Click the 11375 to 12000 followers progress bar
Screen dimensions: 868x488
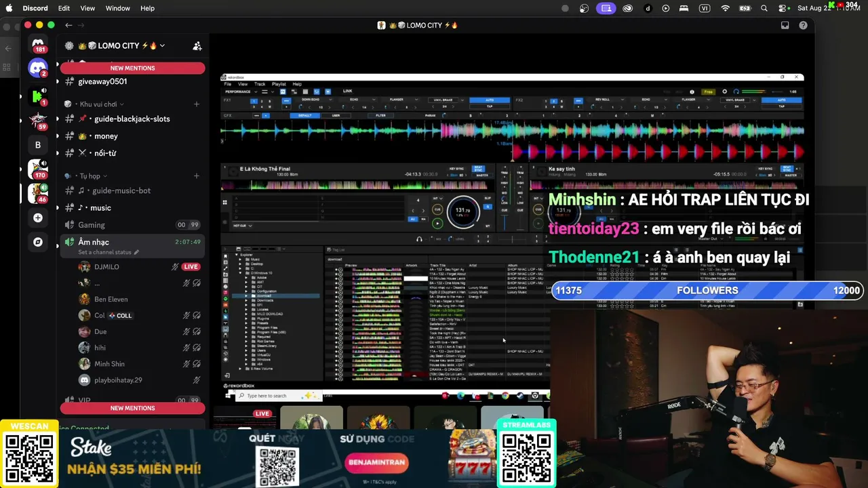click(707, 291)
